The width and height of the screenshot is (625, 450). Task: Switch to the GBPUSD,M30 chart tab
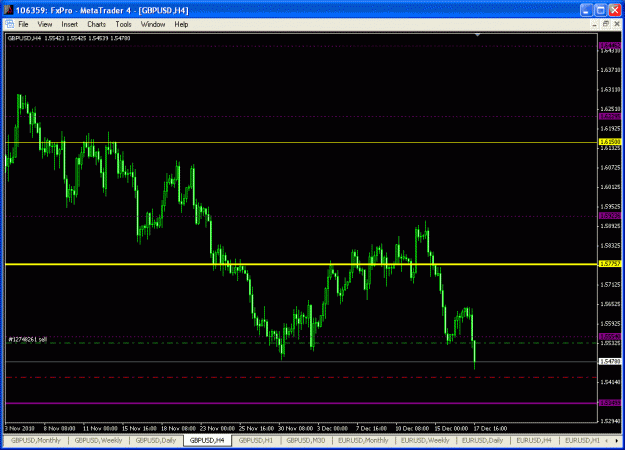[306, 440]
